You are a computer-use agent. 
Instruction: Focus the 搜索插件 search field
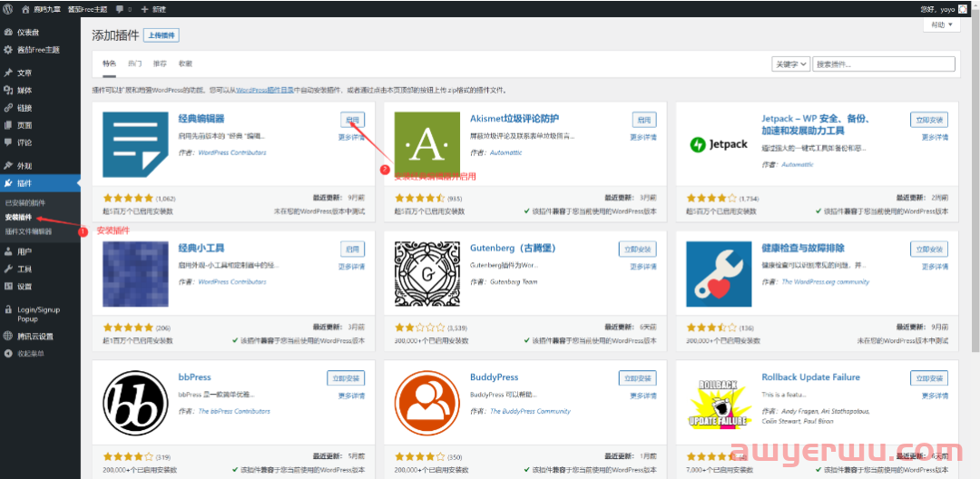884,64
